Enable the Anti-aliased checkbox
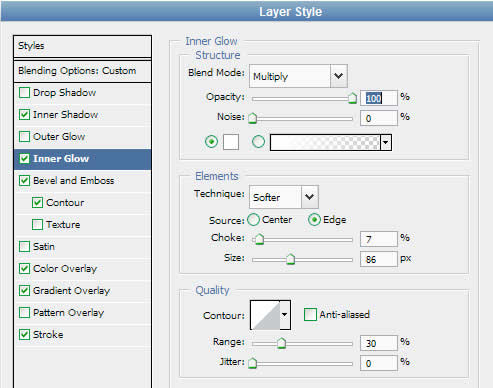The height and width of the screenshot is (388, 493). click(310, 314)
